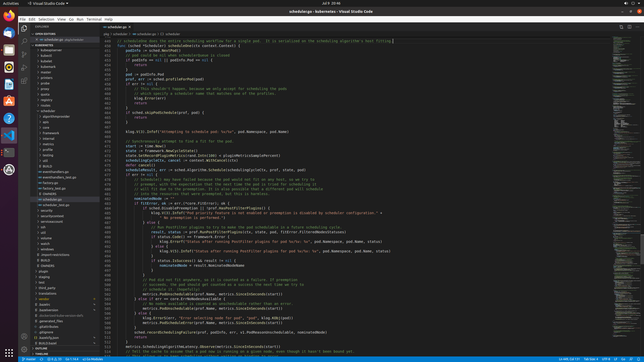
Task: Expand the Outline section
Action: tap(65, 348)
